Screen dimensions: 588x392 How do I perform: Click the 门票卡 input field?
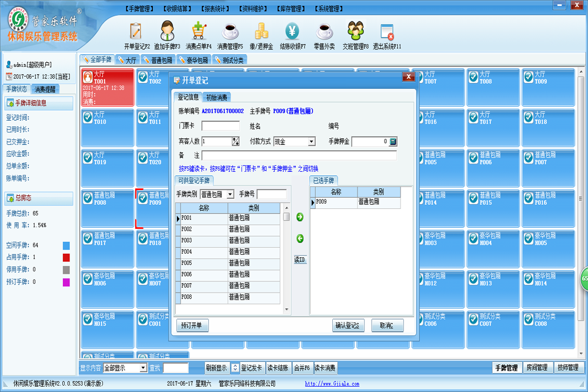click(x=220, y=126)
